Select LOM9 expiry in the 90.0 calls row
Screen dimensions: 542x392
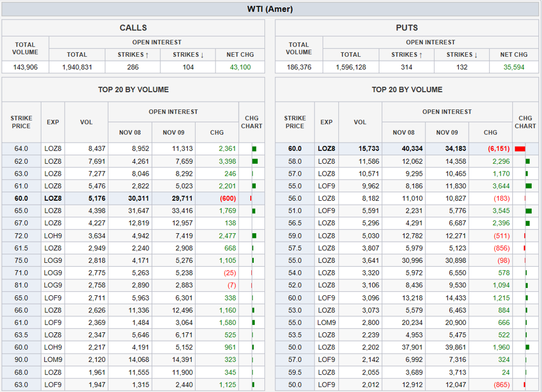tap(53, 360)
